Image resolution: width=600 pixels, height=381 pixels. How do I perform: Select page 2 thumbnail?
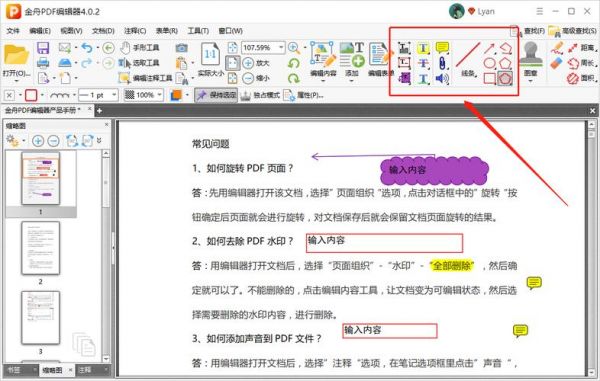tap(41, 249)
